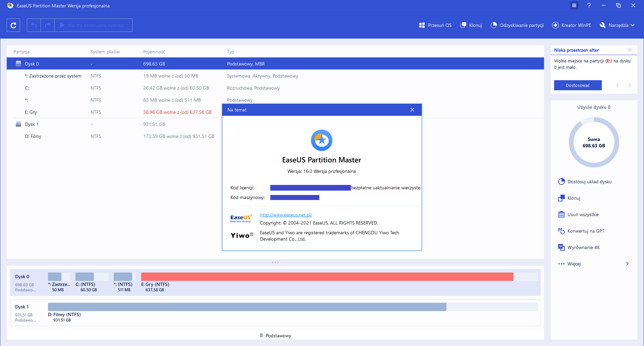
Task: Click the Odzyskiwanie partycji pie icon
Action: tap(494, 25)
